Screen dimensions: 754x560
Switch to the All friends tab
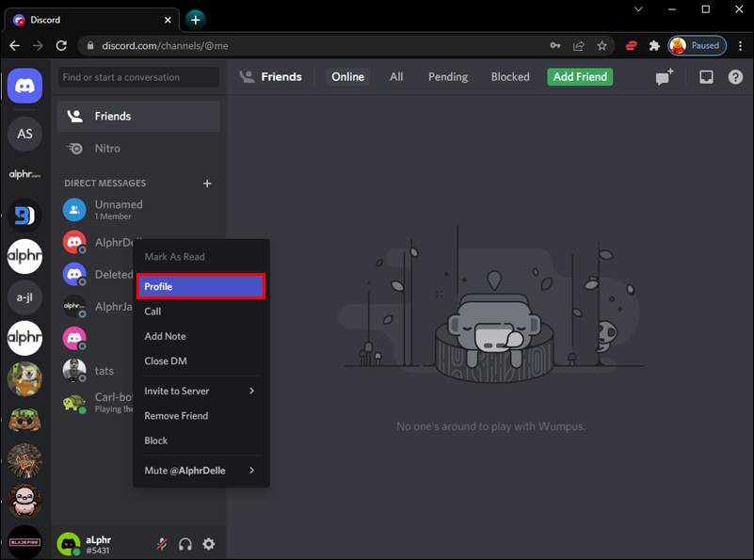(x=396, y=77)
